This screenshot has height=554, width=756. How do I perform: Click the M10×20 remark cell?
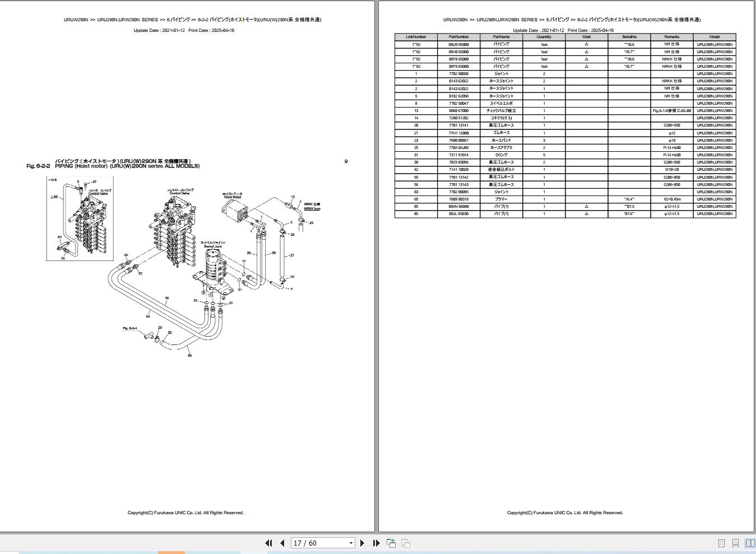point(671,170)
